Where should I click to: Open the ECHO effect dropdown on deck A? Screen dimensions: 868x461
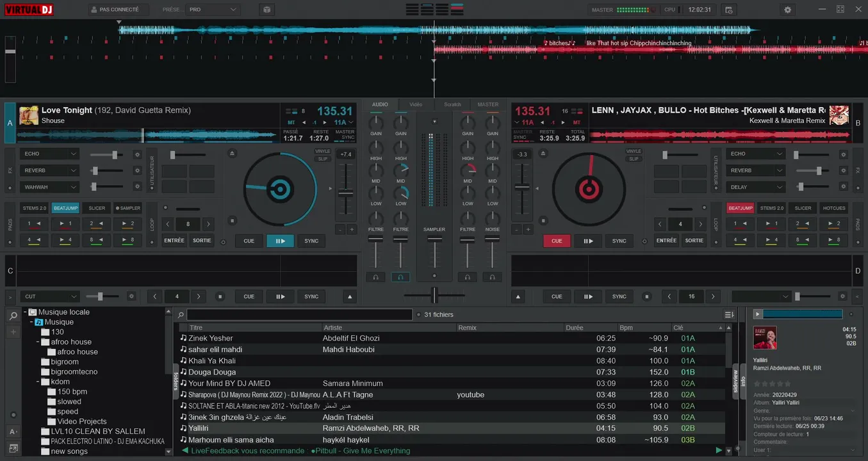(50, 154)
